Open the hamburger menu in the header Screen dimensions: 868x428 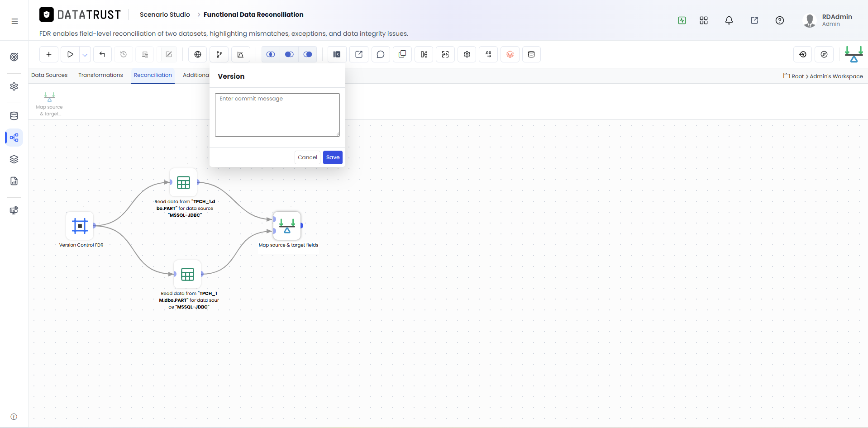point(14,21)
